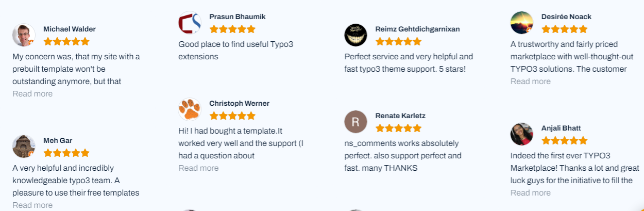Image resolution: width=644 pixels, height=211 pixels.
Task: Click Michael Walder's profile photo
Action: [24, 35]
